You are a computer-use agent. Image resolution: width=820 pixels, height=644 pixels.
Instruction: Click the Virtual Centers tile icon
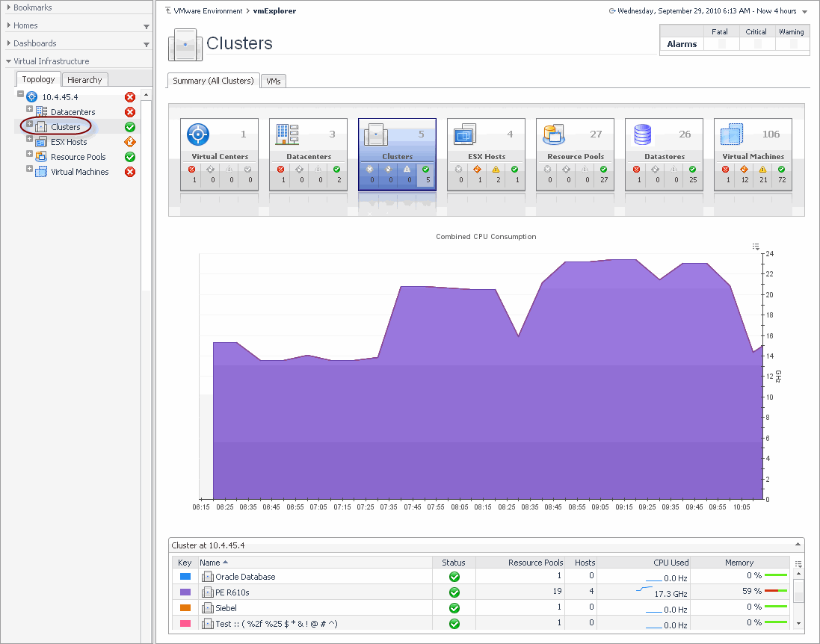[x=198, y=134]
